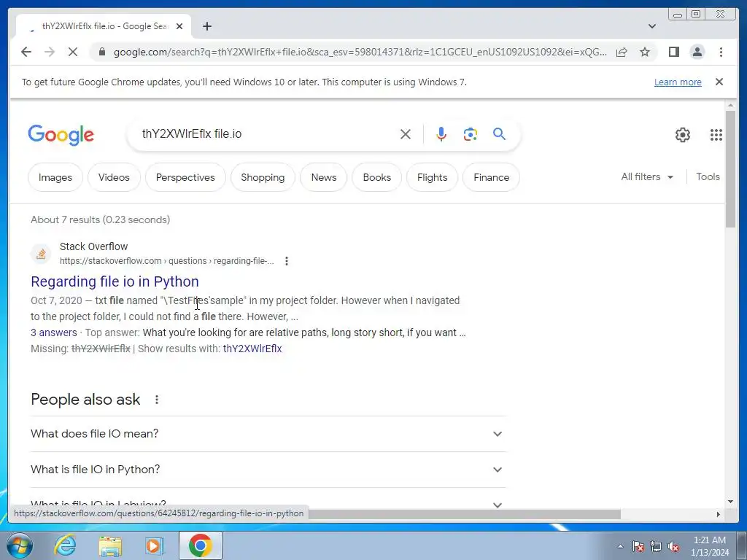This screenshot has height=560, width=747.
Task: Switch to the Shopping results tab
Action: [x=263, y=177]
